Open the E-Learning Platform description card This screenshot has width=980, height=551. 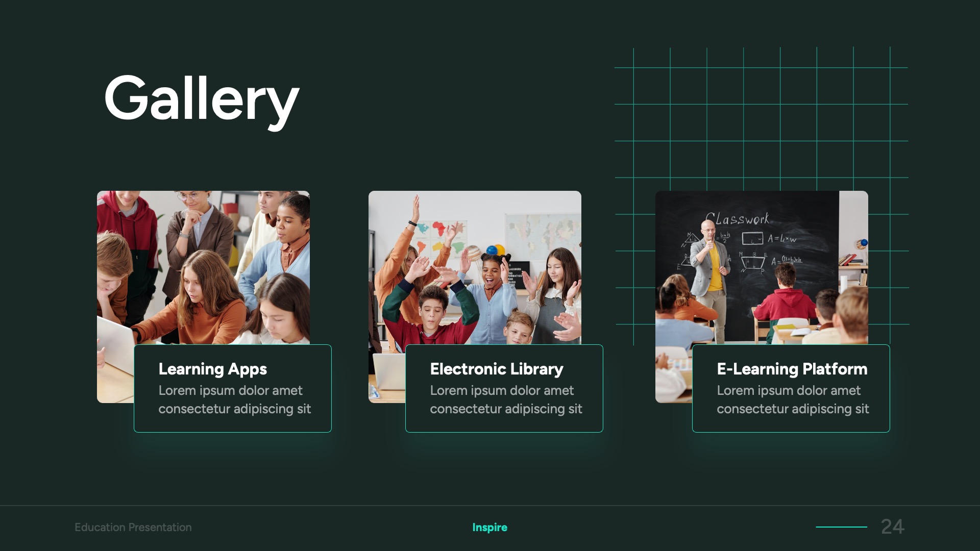coord(791,389)
